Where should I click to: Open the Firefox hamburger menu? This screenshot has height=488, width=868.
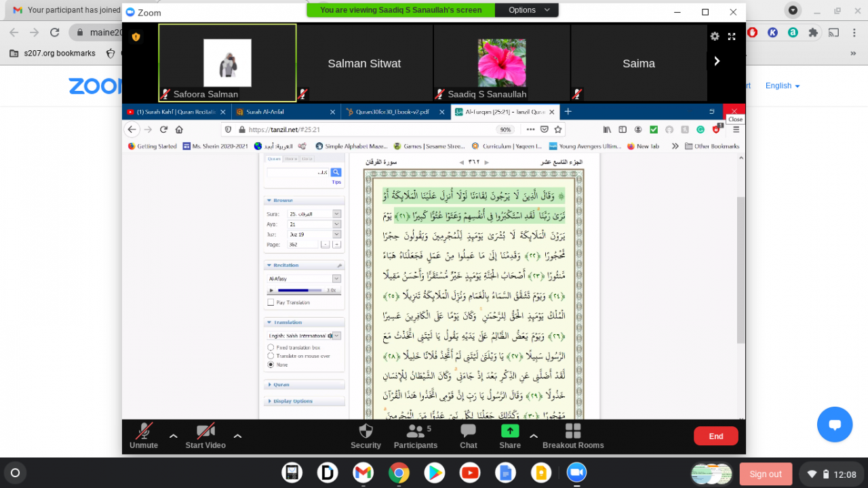[x=736, y=129]
